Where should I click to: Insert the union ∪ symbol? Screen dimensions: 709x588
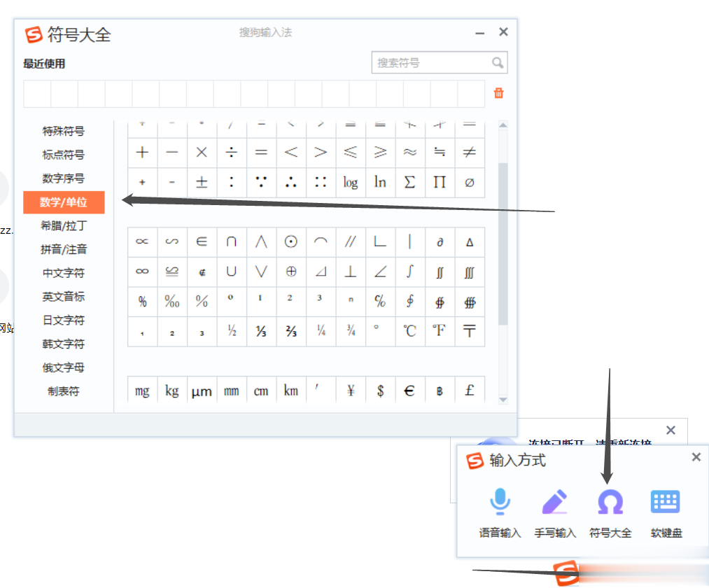click(232, 272)
